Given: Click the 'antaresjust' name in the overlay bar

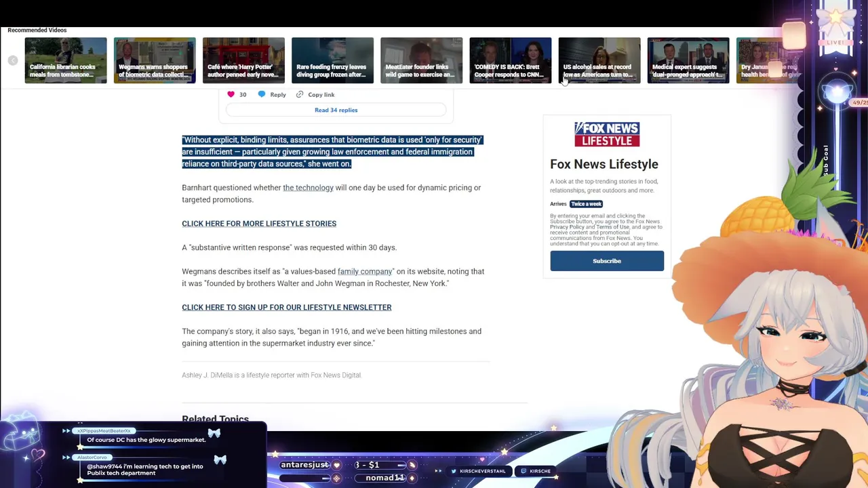Looking at the screenshot, I should (x=304, y=465).
